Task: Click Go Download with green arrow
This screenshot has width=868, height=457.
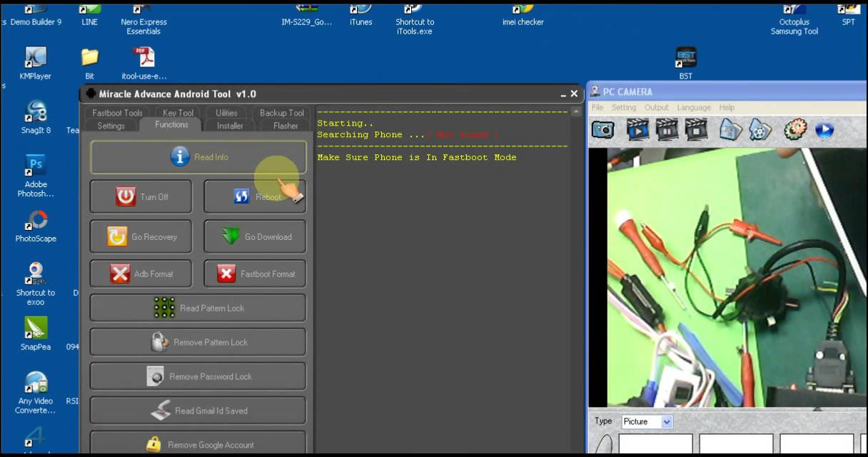Action: (255, 236)
